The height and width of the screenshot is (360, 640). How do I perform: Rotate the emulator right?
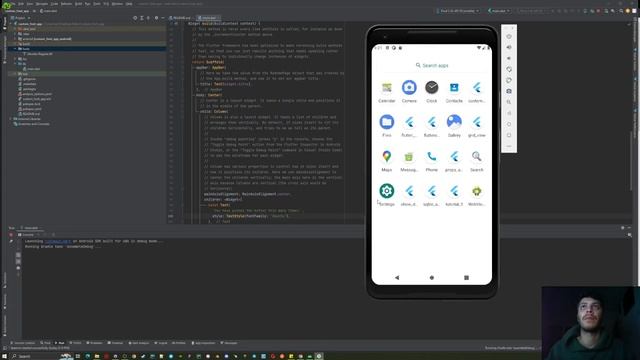pyautogui.click(x=509, y=80)
